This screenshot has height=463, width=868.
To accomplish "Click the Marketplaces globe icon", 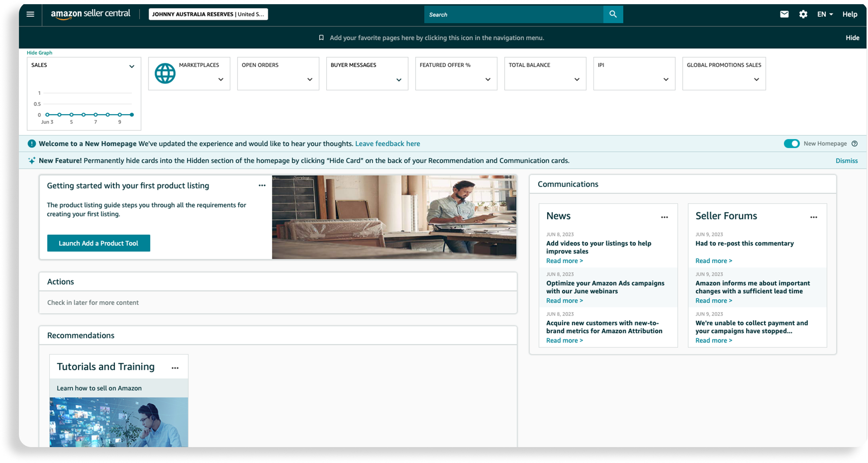I will (x=165, y=73).
